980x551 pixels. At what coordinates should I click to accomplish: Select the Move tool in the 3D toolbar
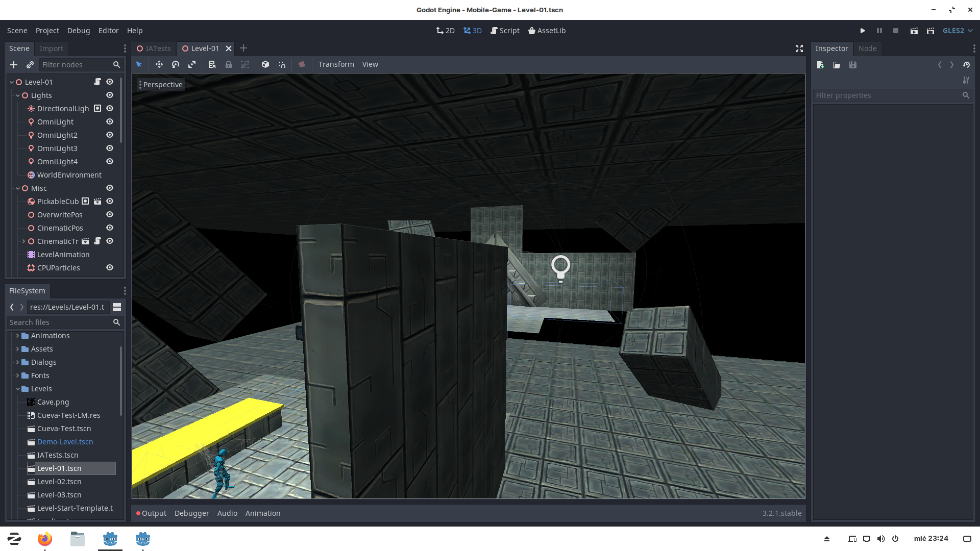click(159, 64)
